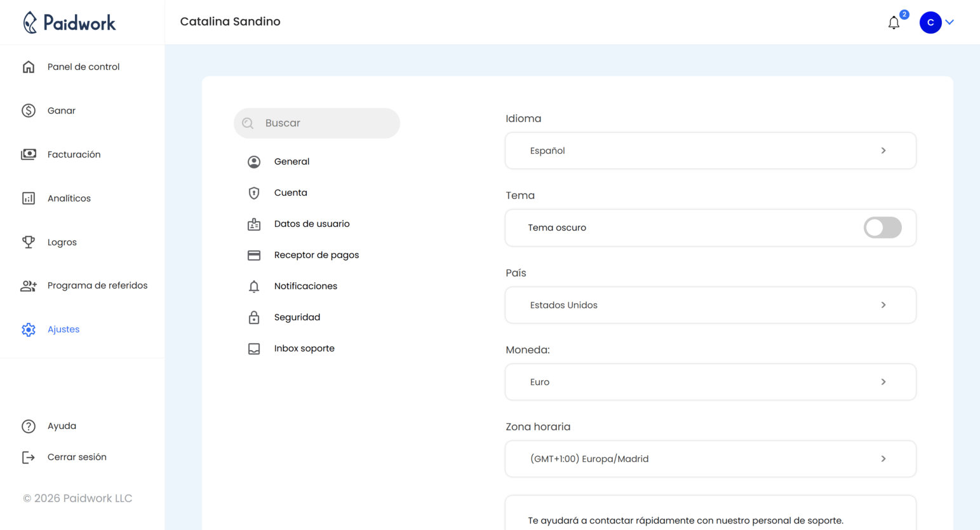Open the Moneda selector showing Euro
Viewport: 980px width, 530px height.
click(x=710, y=381)
